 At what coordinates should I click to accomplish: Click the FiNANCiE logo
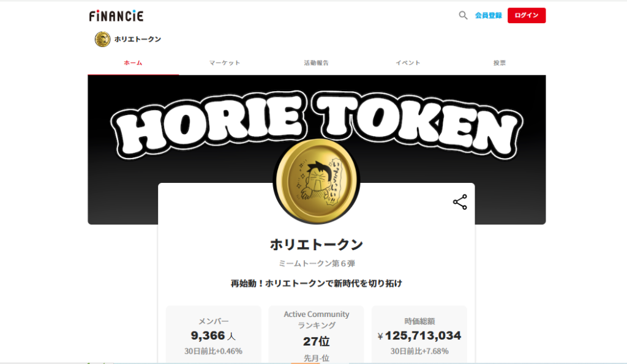(x=116, y=15)
